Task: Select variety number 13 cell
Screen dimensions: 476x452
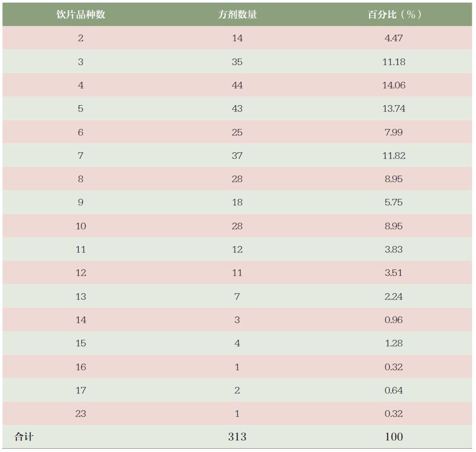Action: (81, 296)
